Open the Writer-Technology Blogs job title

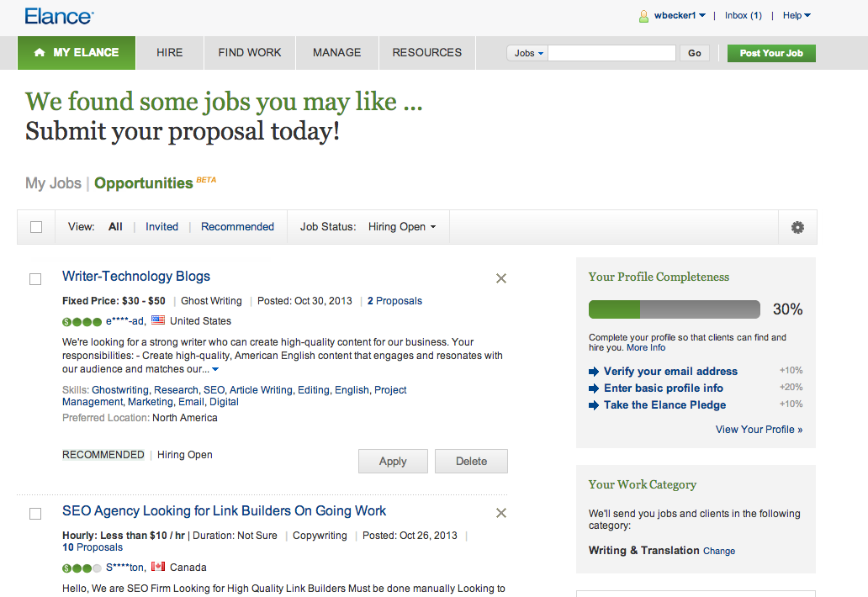tap(136, 276)
